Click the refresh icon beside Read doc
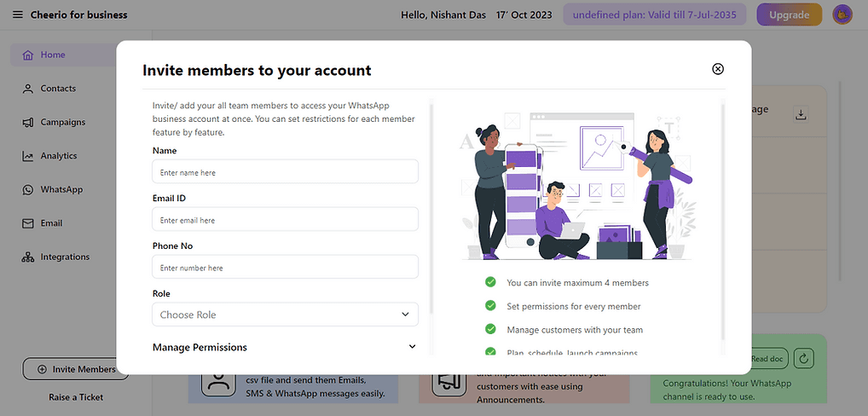This screenshot has width=868, height=416. point(804,359)
